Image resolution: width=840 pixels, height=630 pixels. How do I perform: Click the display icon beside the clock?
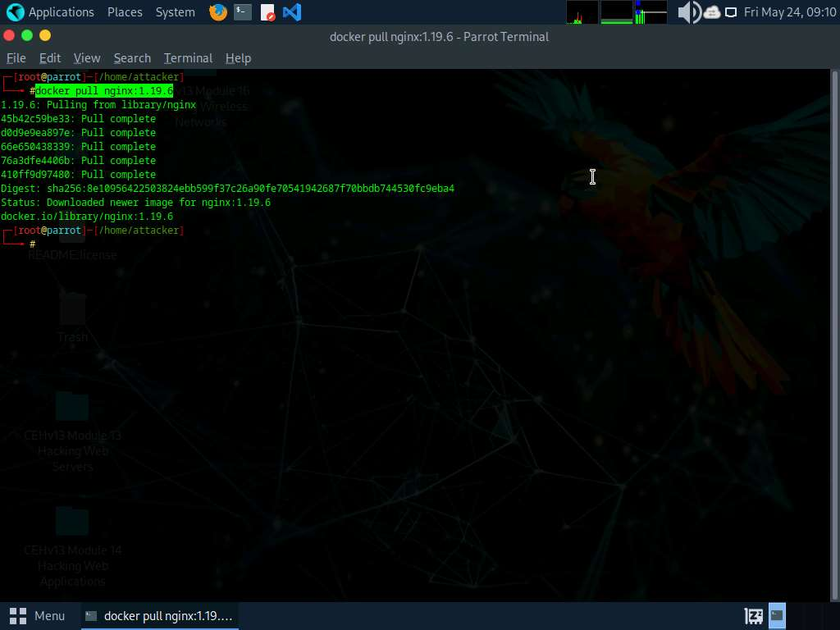tap(731, 12)
